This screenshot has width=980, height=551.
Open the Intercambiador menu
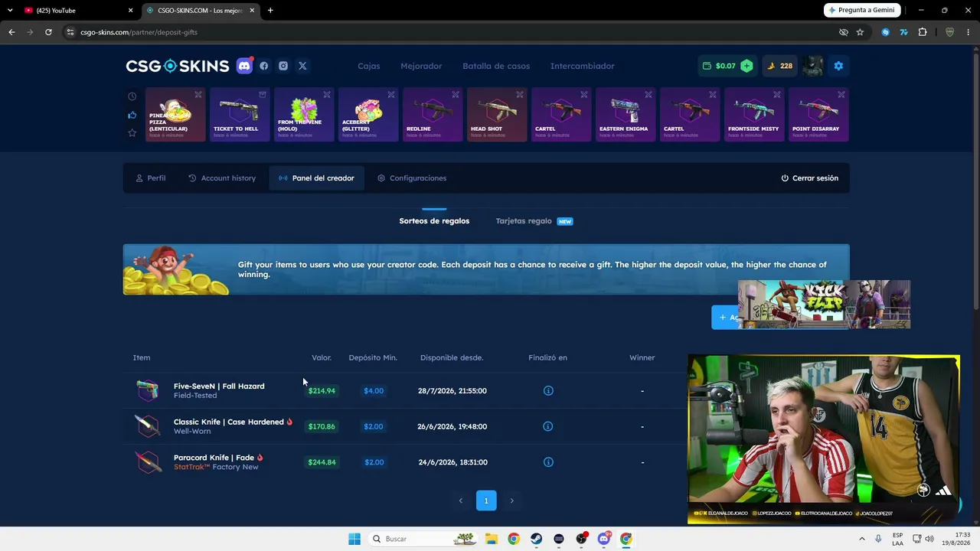click(x=583, y=66)
